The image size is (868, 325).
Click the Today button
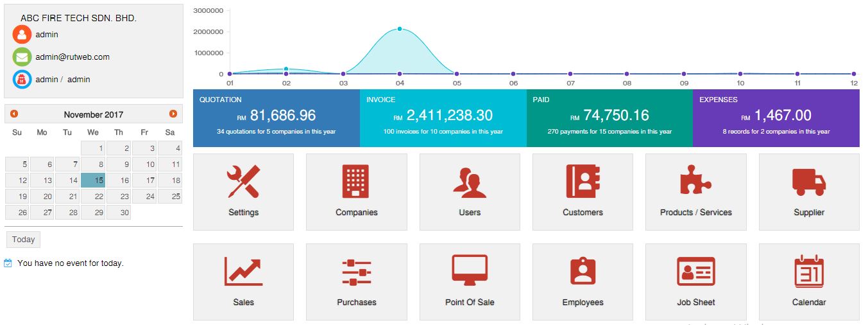pos(23,240)
